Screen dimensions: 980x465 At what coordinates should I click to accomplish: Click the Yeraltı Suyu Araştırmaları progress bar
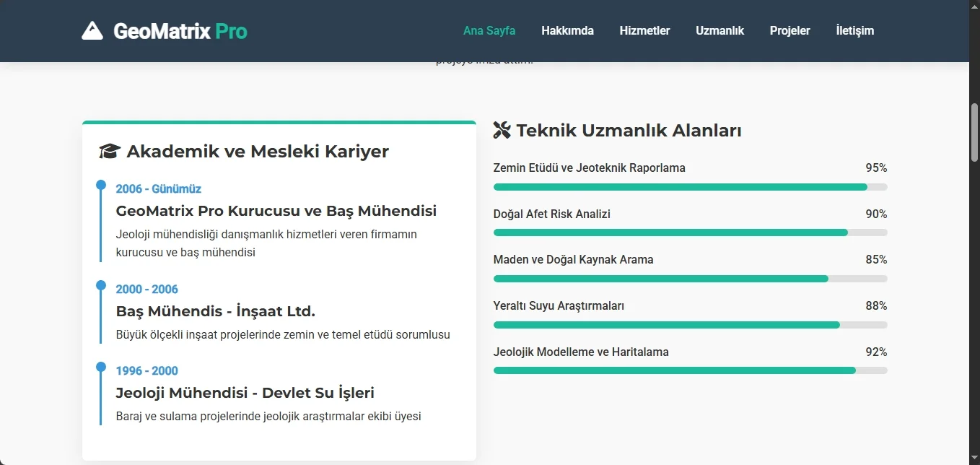pyautogui.click(x=690, y=325)
